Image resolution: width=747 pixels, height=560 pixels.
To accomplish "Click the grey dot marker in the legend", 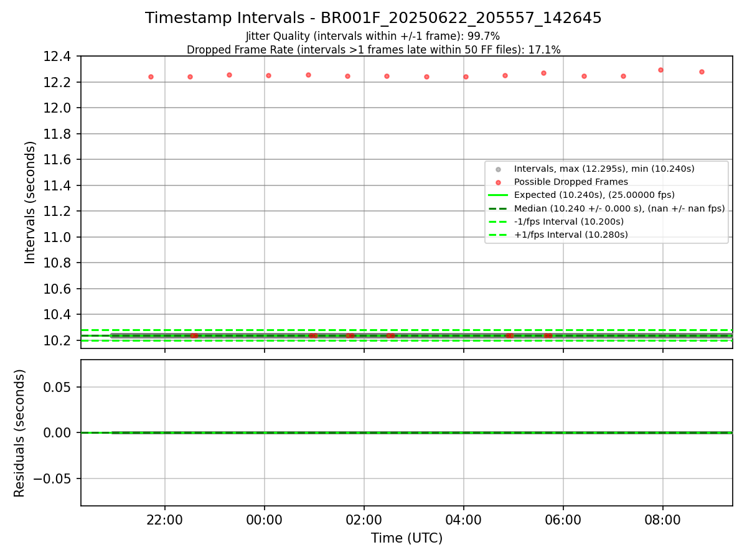I will point(497,169).
